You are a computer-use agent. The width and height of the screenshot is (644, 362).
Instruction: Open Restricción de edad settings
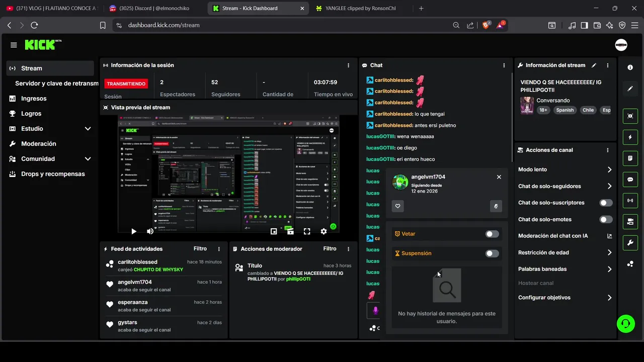pos(565,252)
